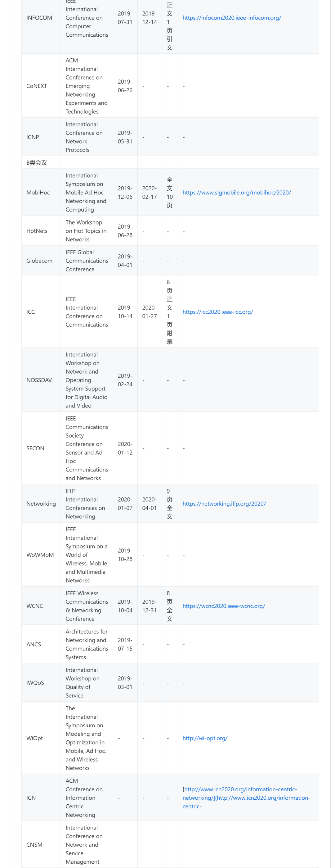Select the WoWMoM abbreviation cell
Image resolution: width=335 pixels, height=868 pixels.
[40, 555]
